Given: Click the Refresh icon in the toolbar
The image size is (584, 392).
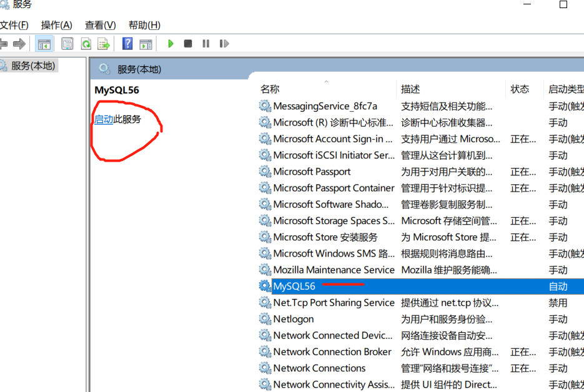Looking at the screenshot, I should point(86,43).
